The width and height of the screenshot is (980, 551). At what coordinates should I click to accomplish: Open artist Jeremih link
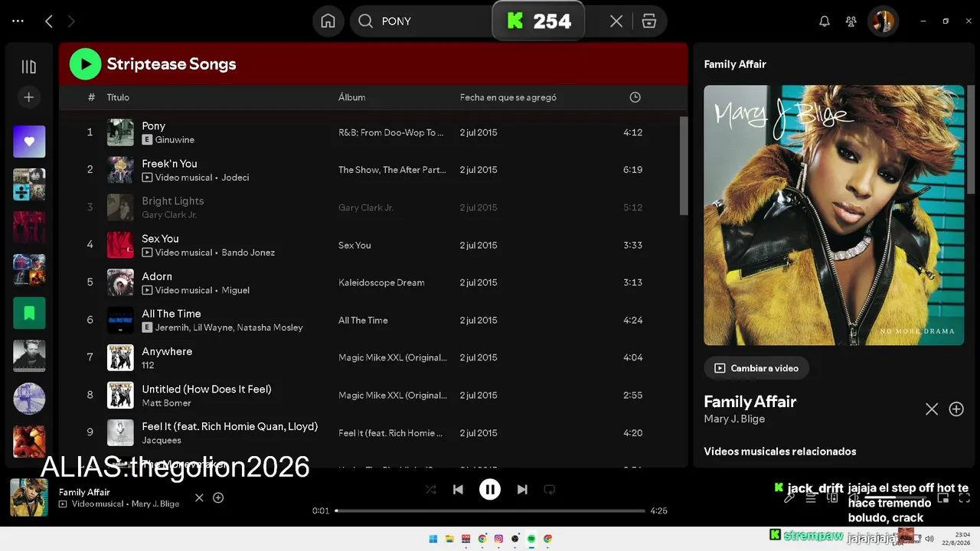pyautogui.click(x=171, y=328)
